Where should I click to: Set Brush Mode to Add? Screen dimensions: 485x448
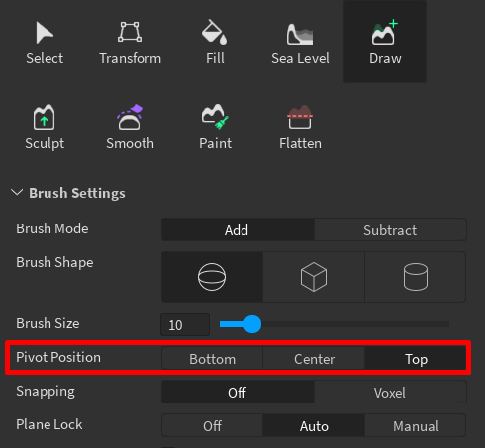click(238, 230)
